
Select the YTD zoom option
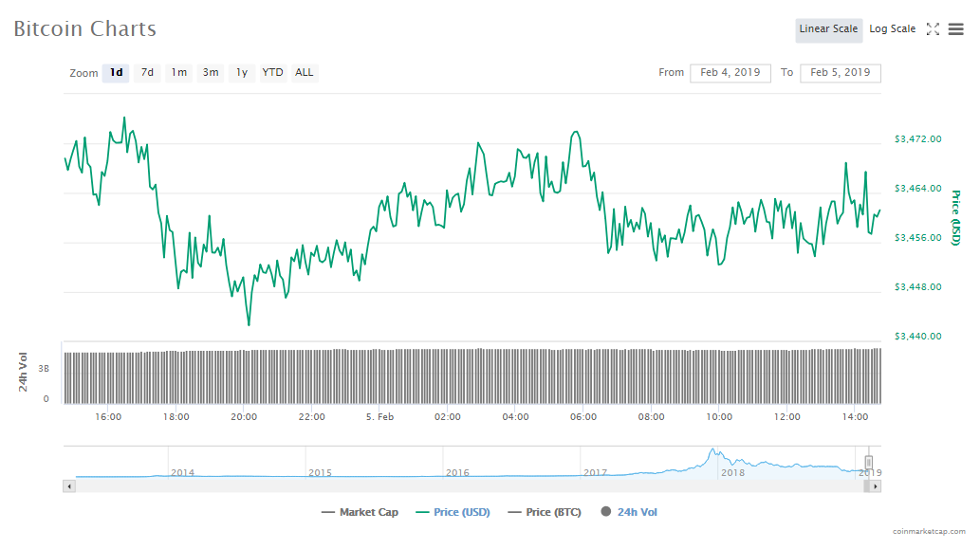tap(272, 73)
